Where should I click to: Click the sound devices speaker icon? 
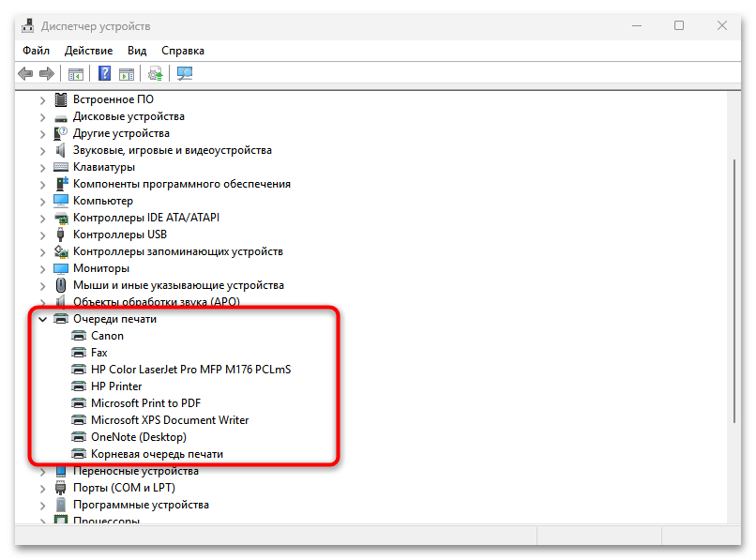[x=60, y=150]
